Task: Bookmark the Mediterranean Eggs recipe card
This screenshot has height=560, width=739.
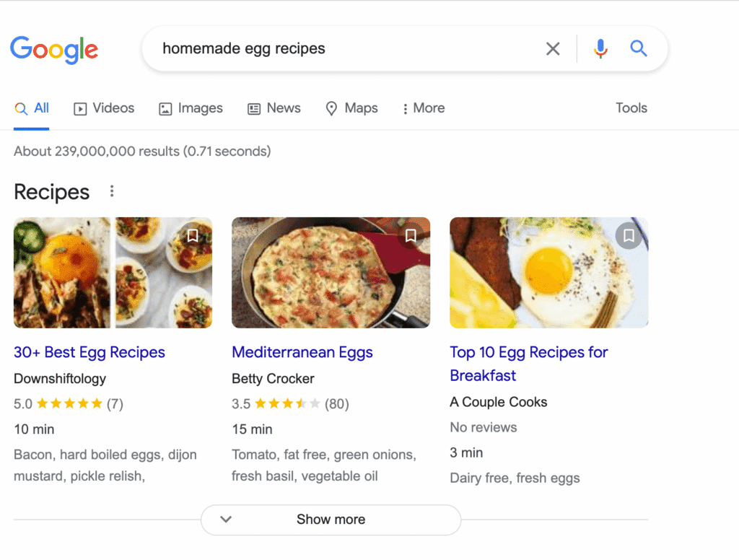Action: coord(411,235)
